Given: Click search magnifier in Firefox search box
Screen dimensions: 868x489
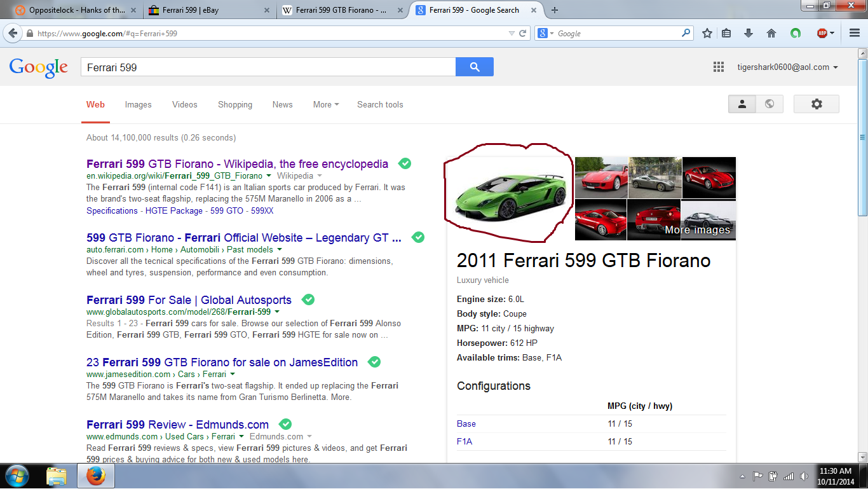Looking at the screenshot, I should pyautogui.click(x=686, y=33).
